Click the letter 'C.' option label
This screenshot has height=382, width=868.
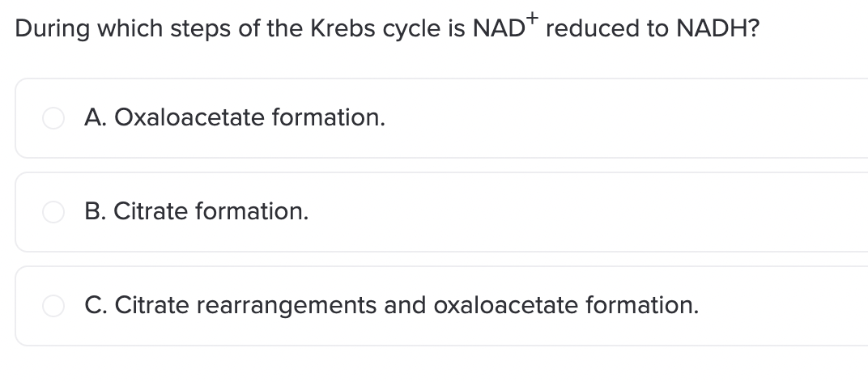[x=96, y=306]
